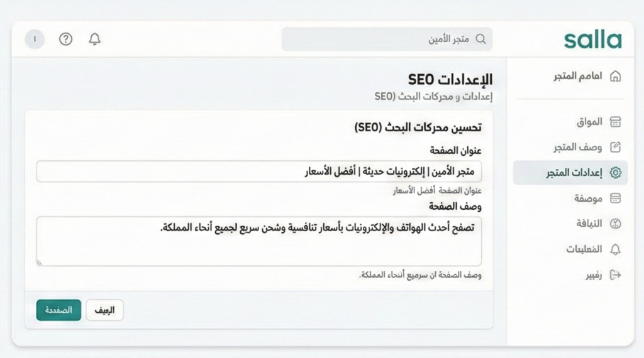The height and width of the screenshot is (358, 644).
Task: Click the logout arrow icon beside "رفبير"
Action: 615,275
